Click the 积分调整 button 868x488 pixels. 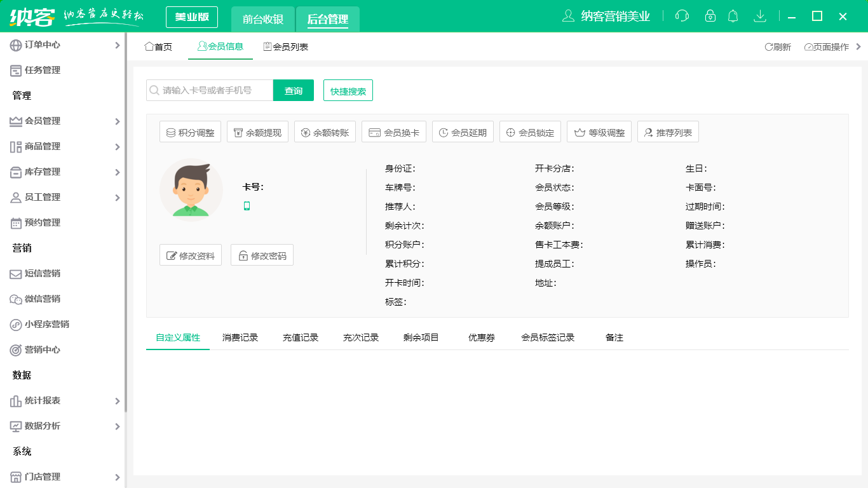190,132
